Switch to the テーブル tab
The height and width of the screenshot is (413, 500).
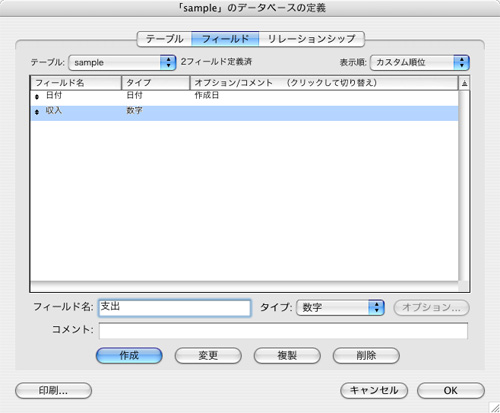click(165, 39)
